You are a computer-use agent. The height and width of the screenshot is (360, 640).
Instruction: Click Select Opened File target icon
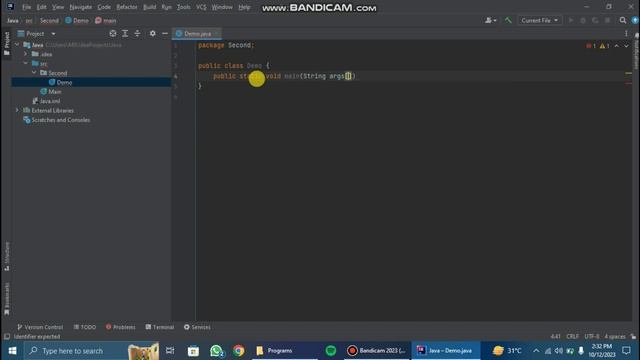tap(113, 33)
